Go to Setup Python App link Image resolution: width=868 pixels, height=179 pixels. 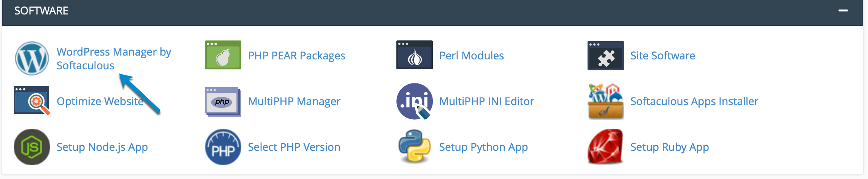483,147
